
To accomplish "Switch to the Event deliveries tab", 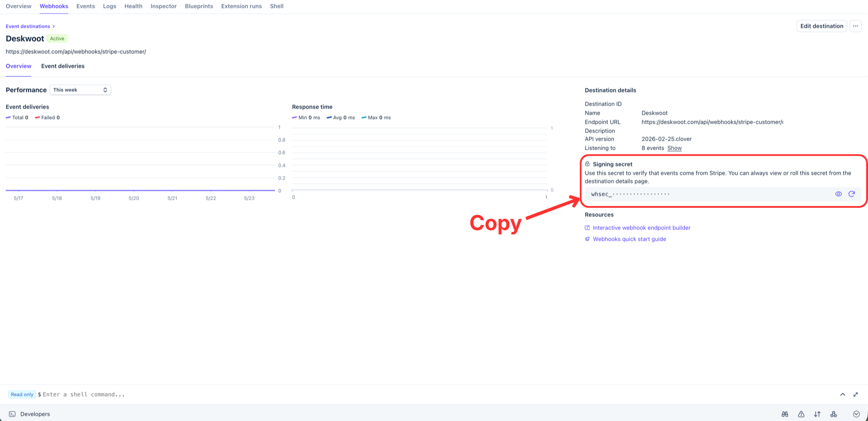I will [63, 66].
